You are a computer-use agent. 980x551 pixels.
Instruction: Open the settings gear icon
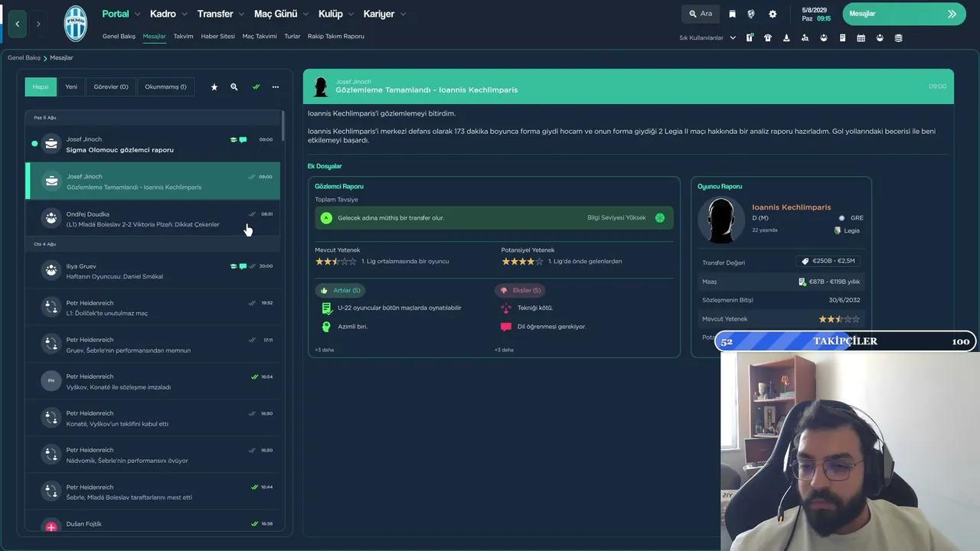point(773,14)
